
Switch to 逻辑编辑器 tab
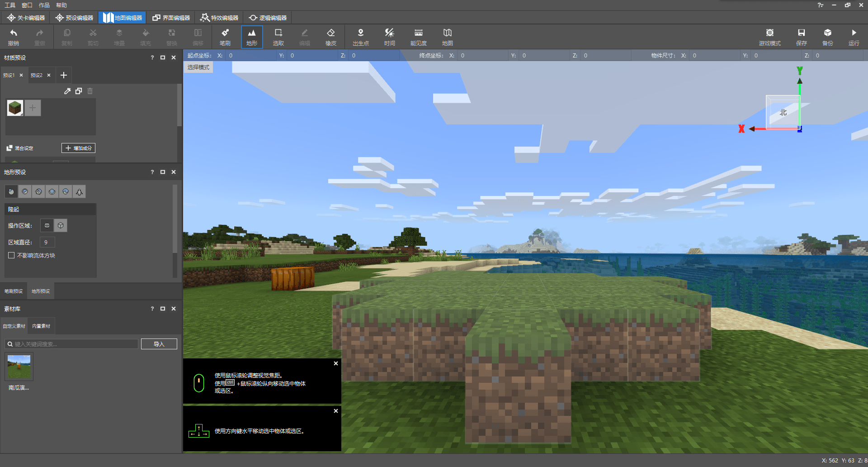pos(268,18)
